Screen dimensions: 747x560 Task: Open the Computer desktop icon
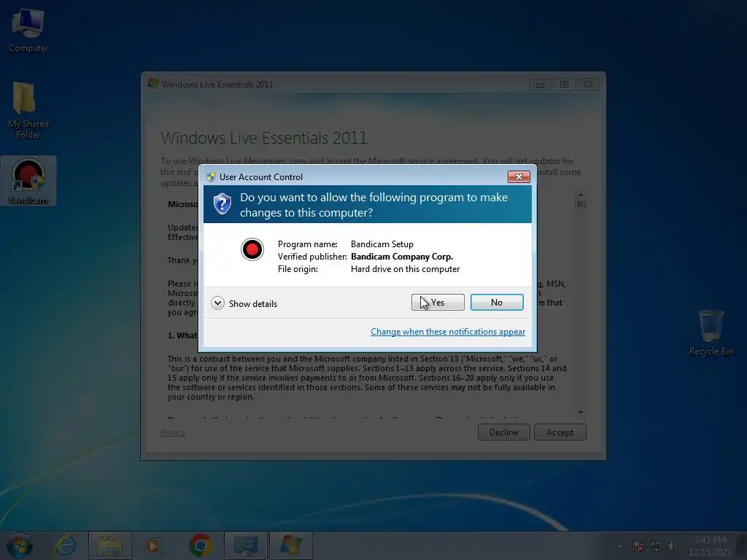coord(28,30)
